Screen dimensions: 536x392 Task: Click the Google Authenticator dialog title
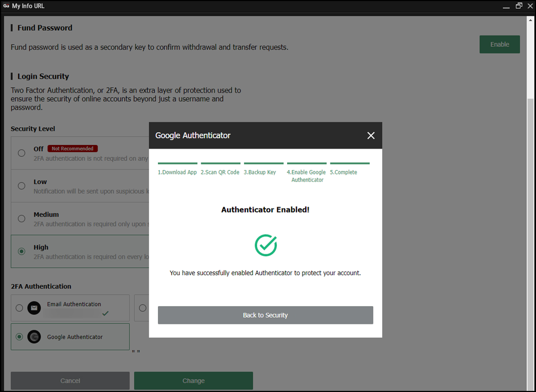pos(193,135)
